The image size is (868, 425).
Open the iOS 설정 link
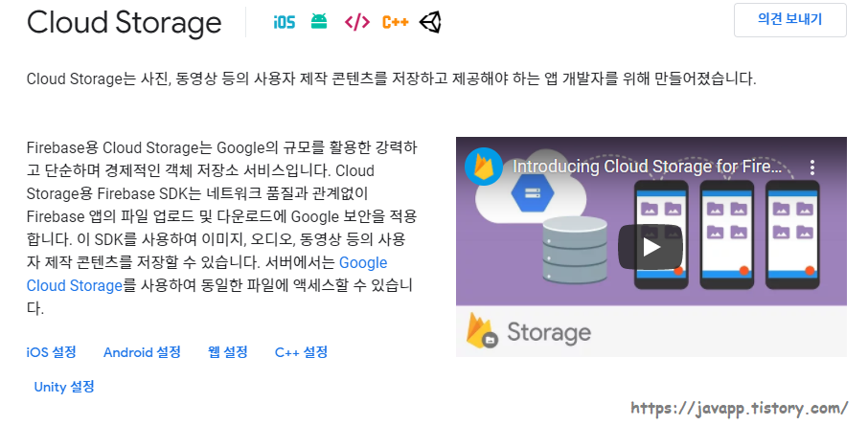(x=51, y=352)
